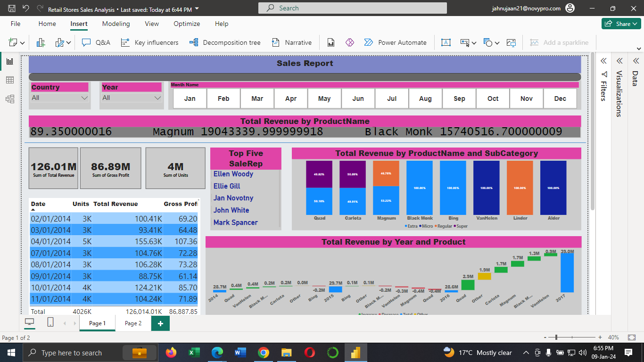Open the Modeling ribbon tab
644x362 pixels.
pyautogui.click(x=116, y=24)
